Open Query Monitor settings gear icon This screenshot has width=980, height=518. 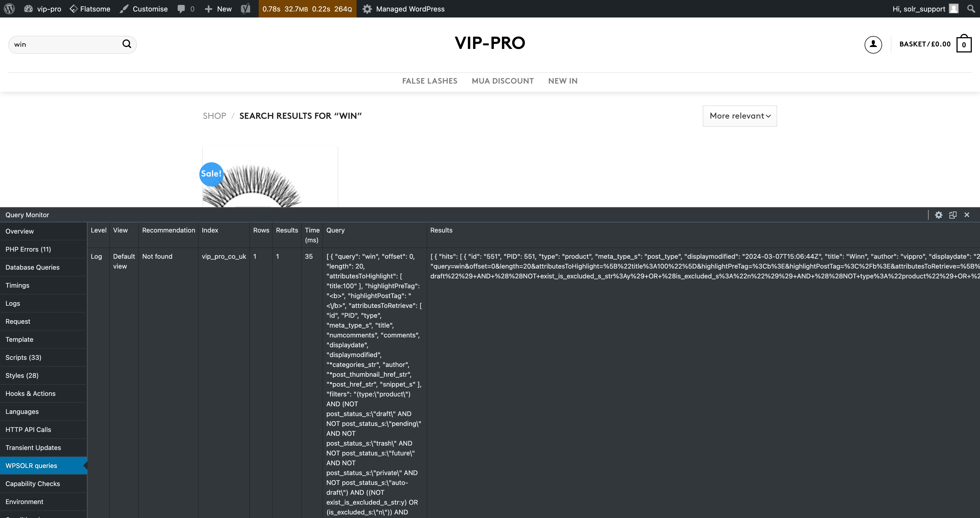[938, 215]
